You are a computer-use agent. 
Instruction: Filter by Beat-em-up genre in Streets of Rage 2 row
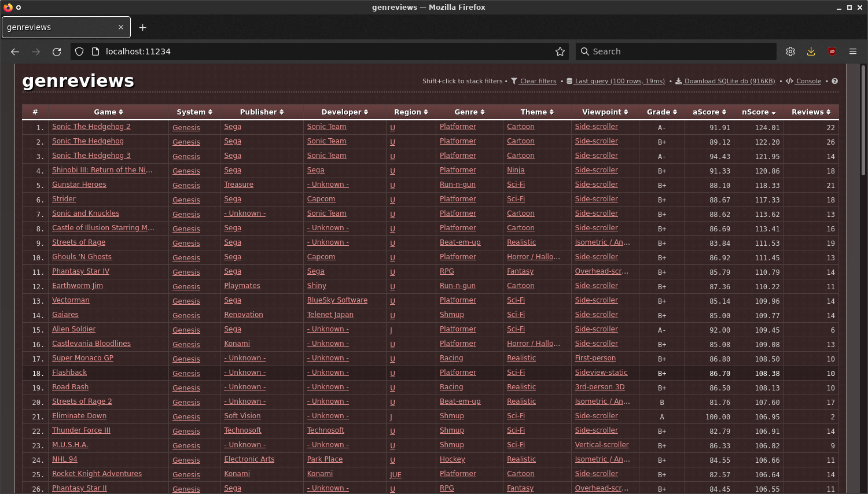coord(460,401)
